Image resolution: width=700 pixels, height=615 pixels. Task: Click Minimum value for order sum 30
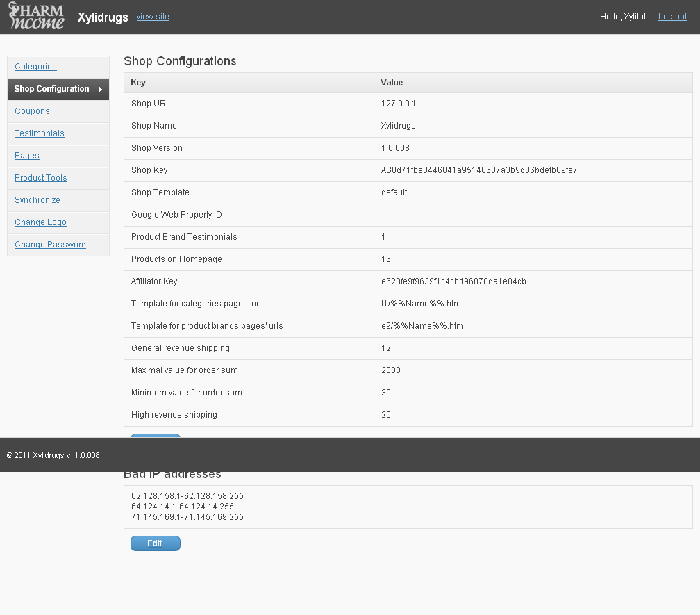386,393
